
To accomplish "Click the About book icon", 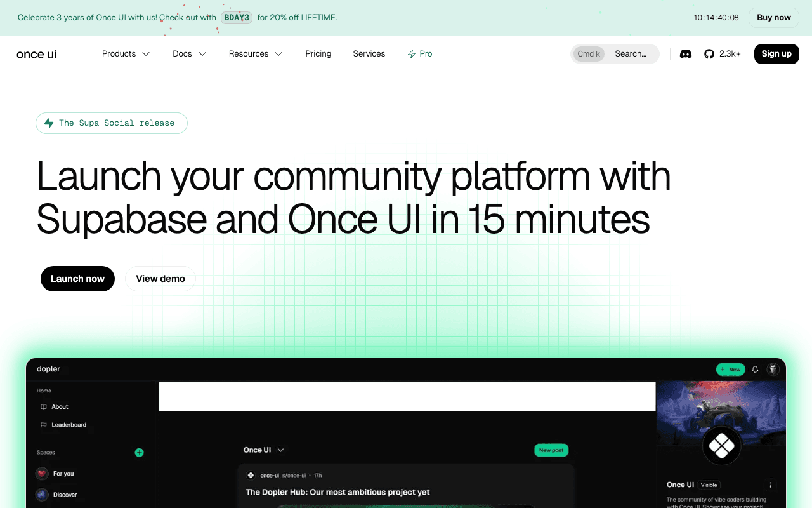I will [x=43, y=407].
